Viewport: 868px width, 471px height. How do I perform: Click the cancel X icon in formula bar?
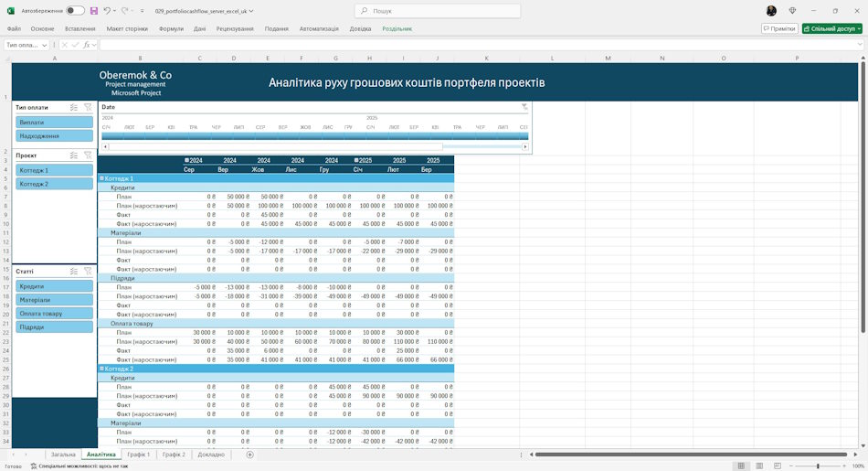point(65,45)
